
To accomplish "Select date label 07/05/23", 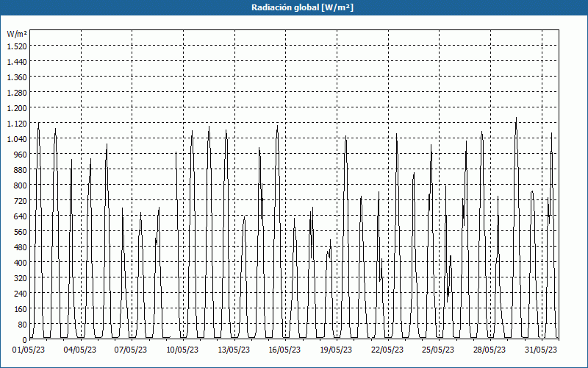I will coord(131,350).
